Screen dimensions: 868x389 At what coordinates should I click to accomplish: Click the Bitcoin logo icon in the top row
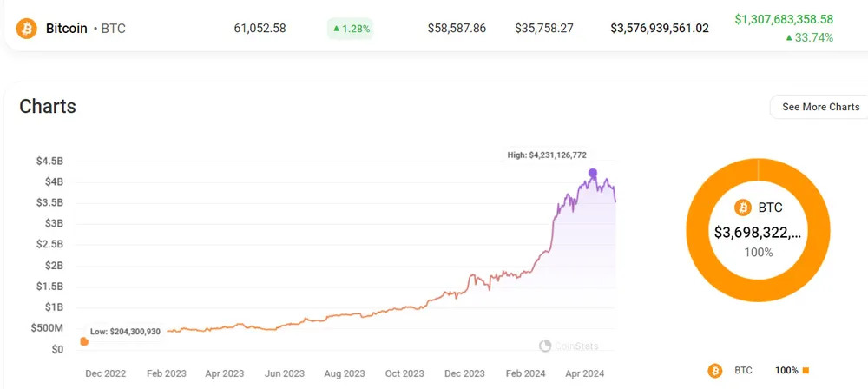coord(26,29)
